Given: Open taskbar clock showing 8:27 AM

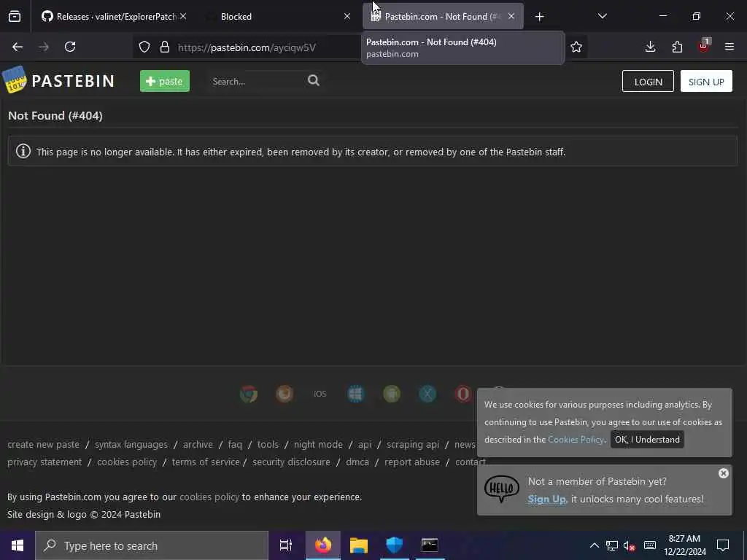Looking at the screenshot, I should pyautogui.click(x=684, y=545).
